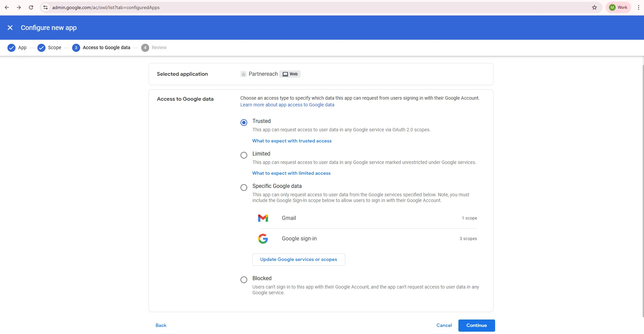Click the address bar URL

[x=106, y=7]
